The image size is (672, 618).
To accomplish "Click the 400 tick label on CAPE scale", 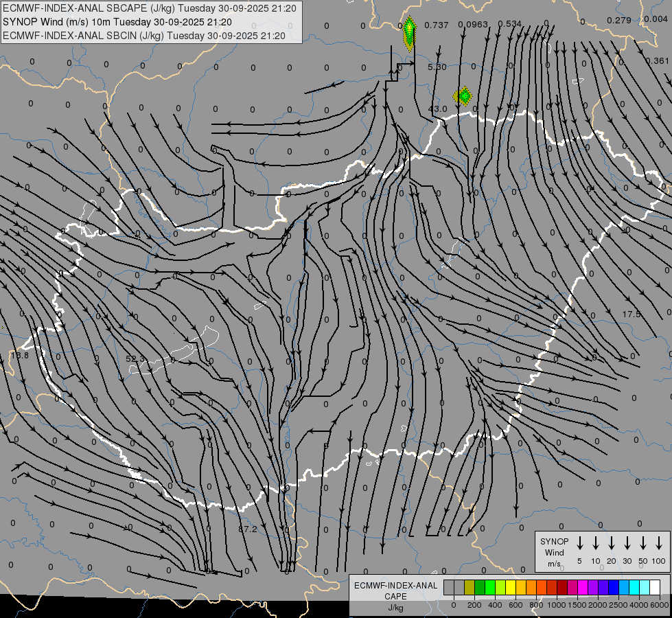I will tap(495, 605).
